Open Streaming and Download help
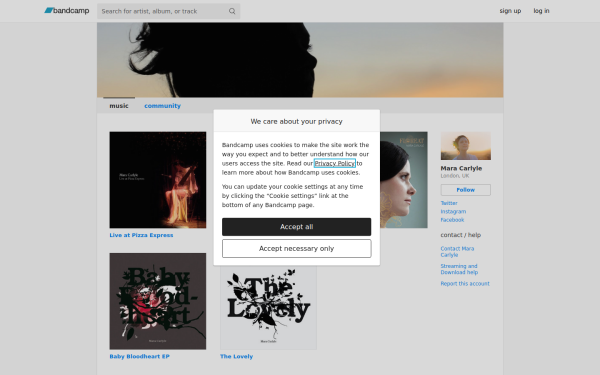Image resolution: width=600 pixels, height=375 pixels. coord(459,269)
